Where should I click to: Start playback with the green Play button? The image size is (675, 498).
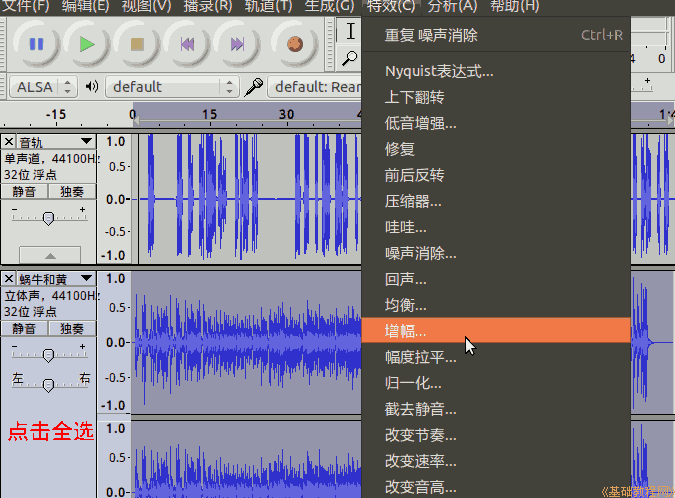[87, 44]
